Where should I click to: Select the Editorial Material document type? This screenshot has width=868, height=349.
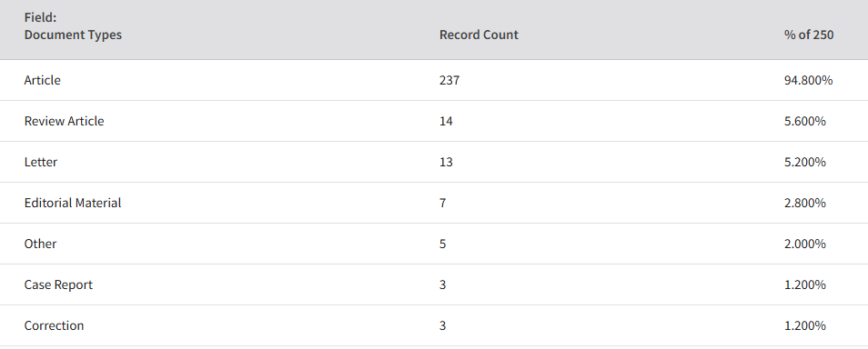point(73,203)
